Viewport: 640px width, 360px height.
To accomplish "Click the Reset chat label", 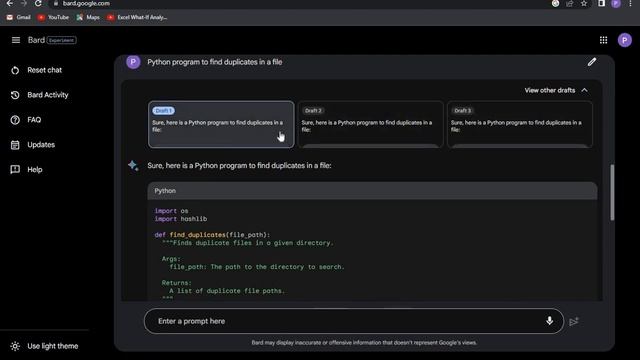I will [44, 70].
